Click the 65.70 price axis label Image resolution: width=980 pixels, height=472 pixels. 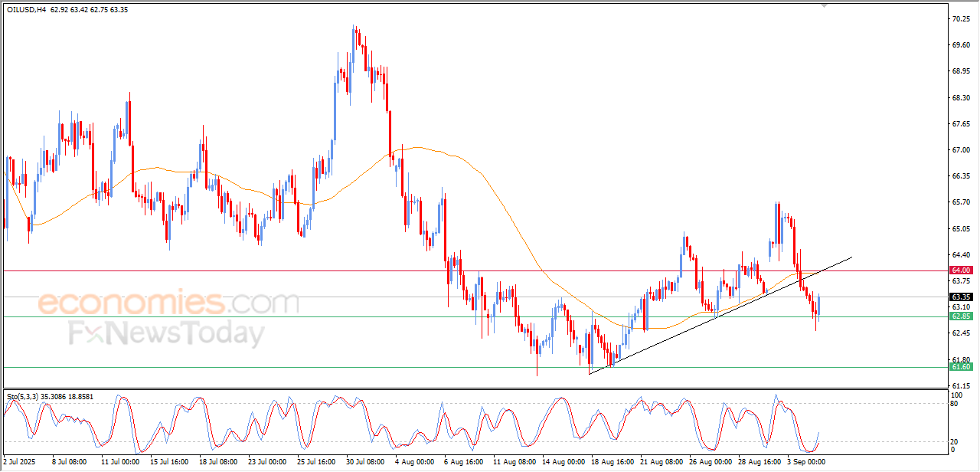[962, 202]
